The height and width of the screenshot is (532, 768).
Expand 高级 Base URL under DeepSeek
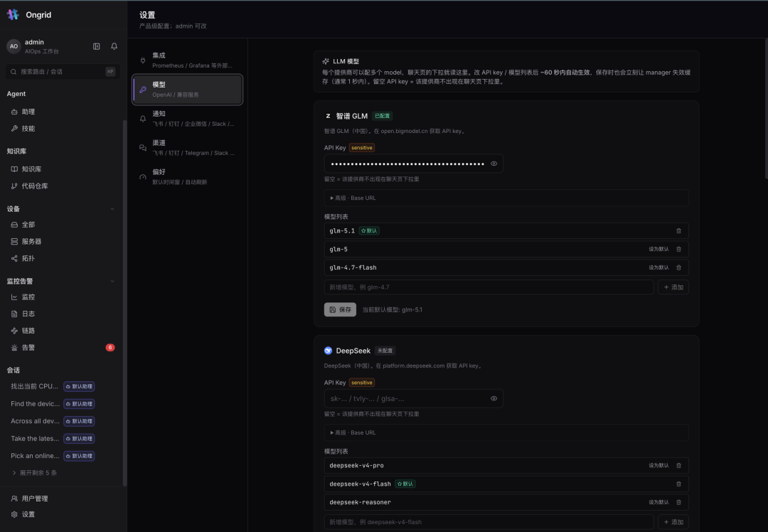point(506,432)
